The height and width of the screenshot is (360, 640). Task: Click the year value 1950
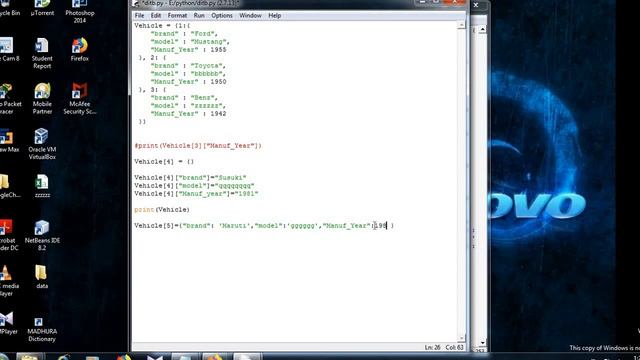(x=218, y=82)
